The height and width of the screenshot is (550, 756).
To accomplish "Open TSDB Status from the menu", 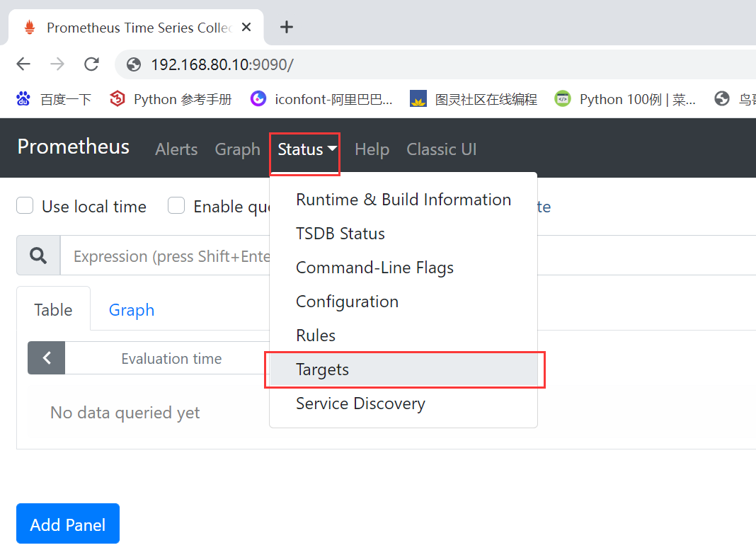I will click(403, 234).
